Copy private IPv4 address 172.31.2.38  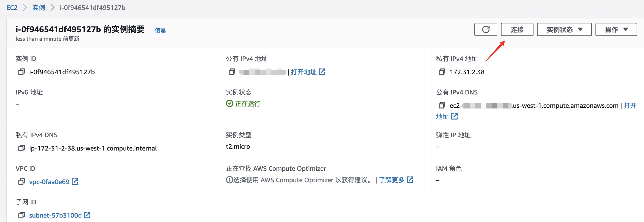click(x=442, y=72)
